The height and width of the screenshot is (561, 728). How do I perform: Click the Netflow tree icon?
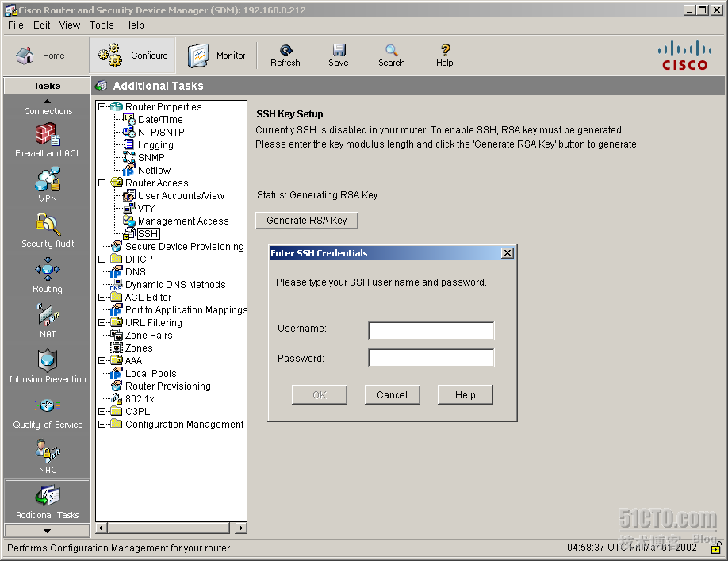click(x=129, y=170)
